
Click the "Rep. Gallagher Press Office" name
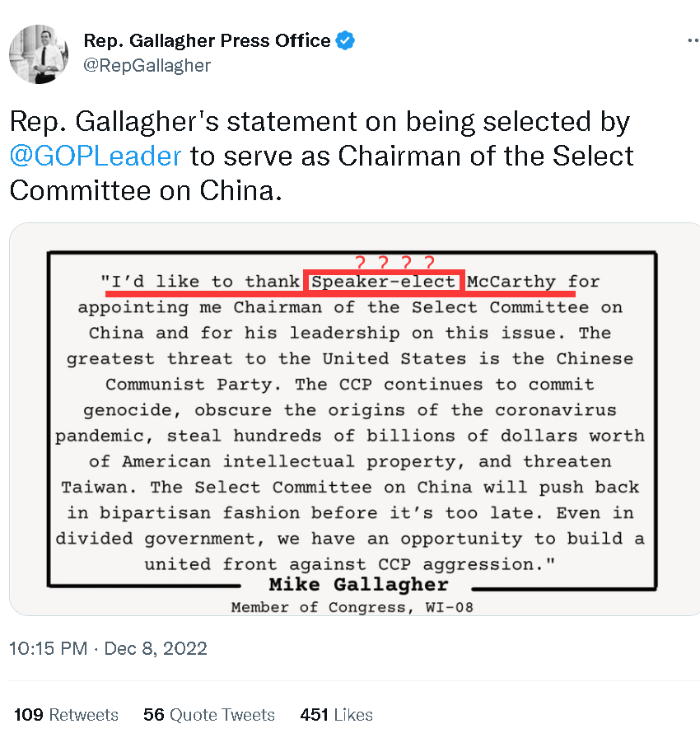[x=207, y=40]
